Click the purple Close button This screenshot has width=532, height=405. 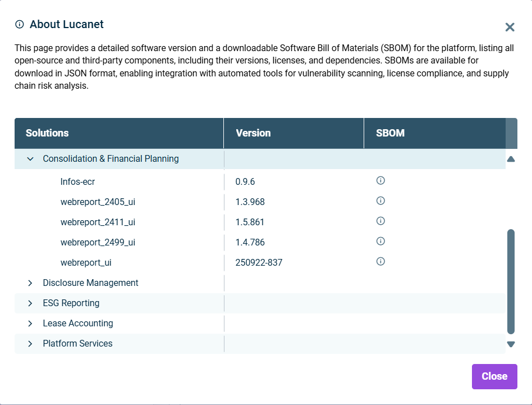[494, 376]
